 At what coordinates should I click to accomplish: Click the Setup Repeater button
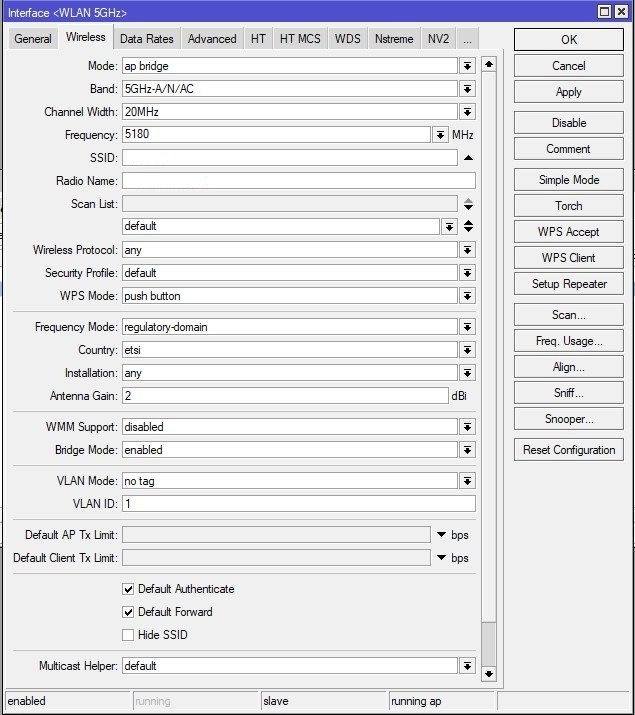569,284
